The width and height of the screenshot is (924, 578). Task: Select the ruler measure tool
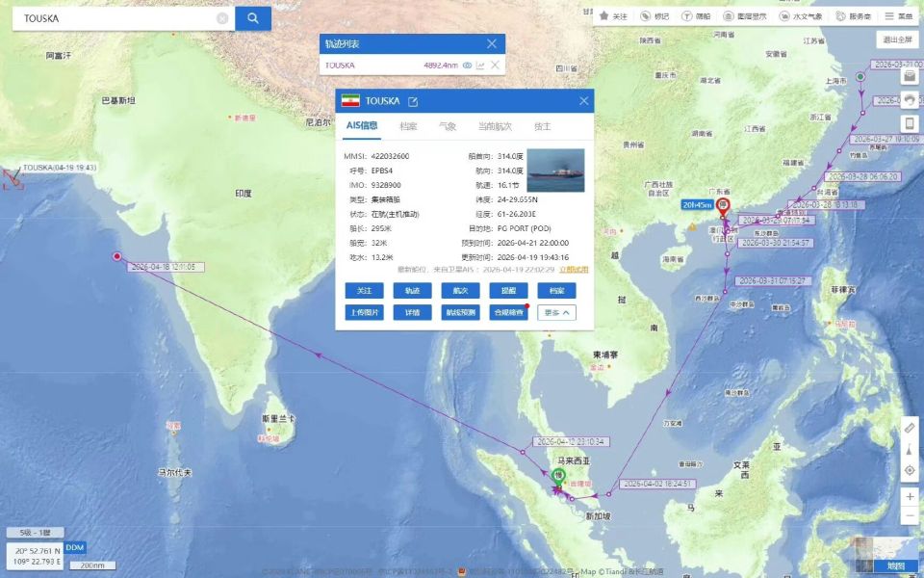tap(910, 428)
